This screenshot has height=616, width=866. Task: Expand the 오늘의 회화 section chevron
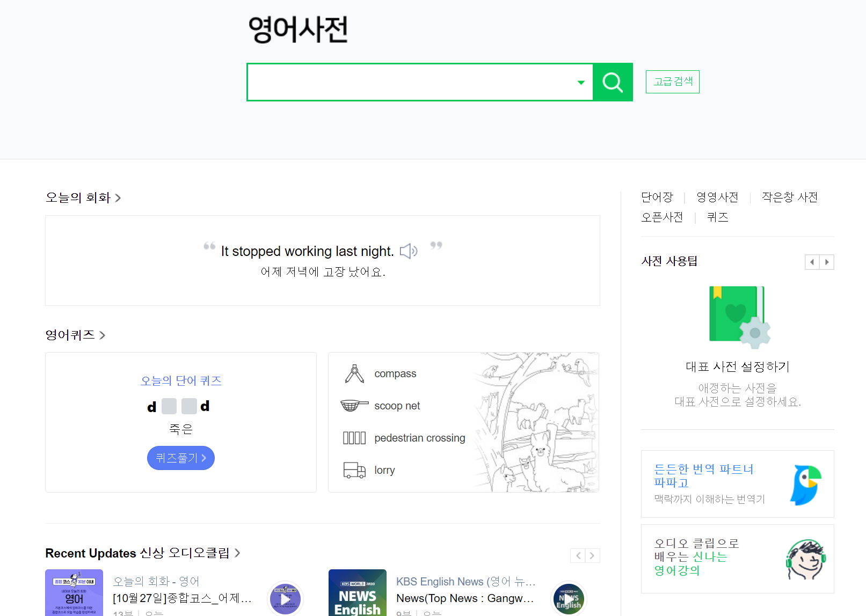pyautogui.click(x=118, y=198)
